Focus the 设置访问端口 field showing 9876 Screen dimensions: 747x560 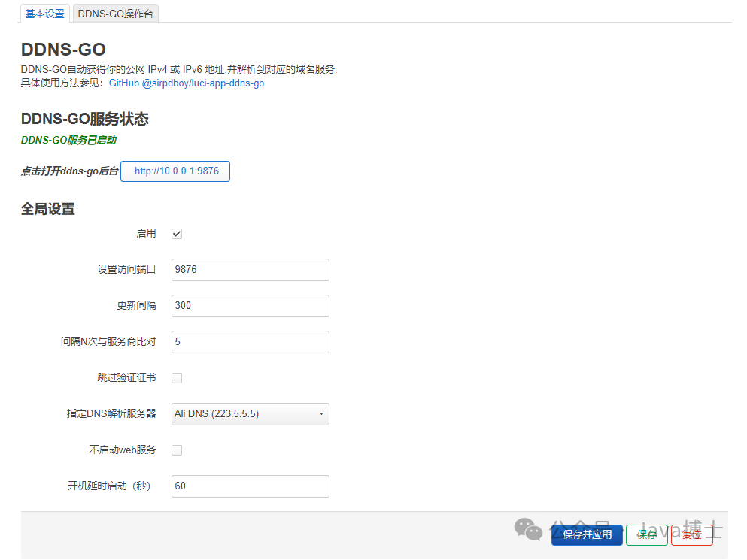[250, 270]
